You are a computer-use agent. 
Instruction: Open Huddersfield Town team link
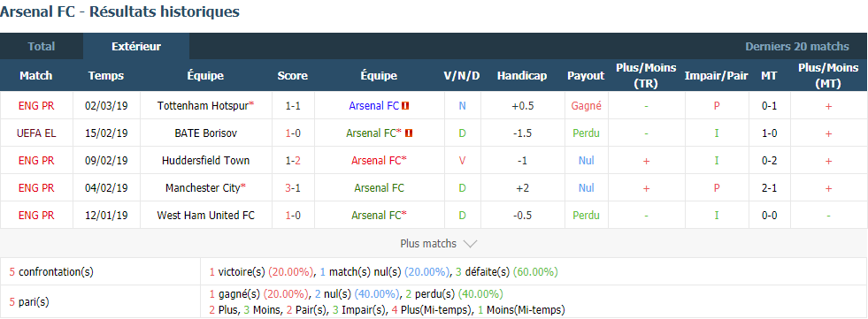point(206,160)
